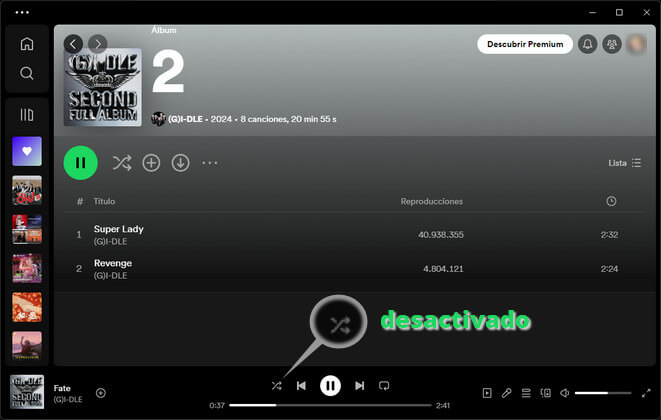Click the total duration 2:41
The width and height of the screenshot is (661, 420).
coord(443,405)
